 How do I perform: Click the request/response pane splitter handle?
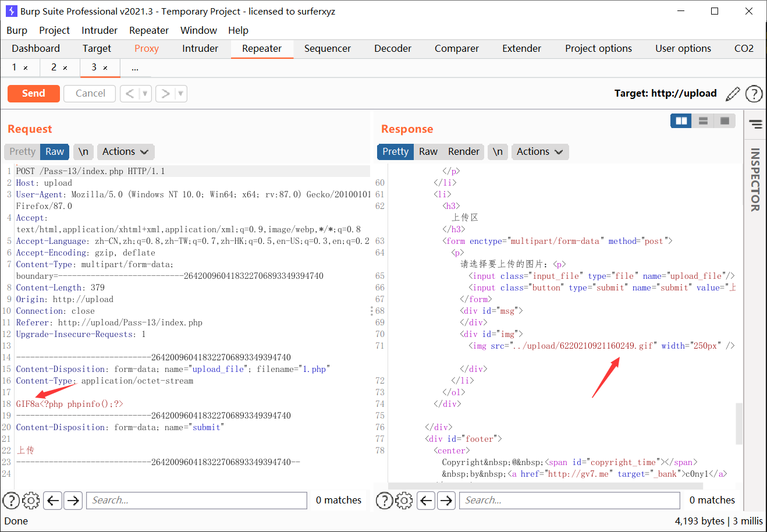click(x=372, y=311)
